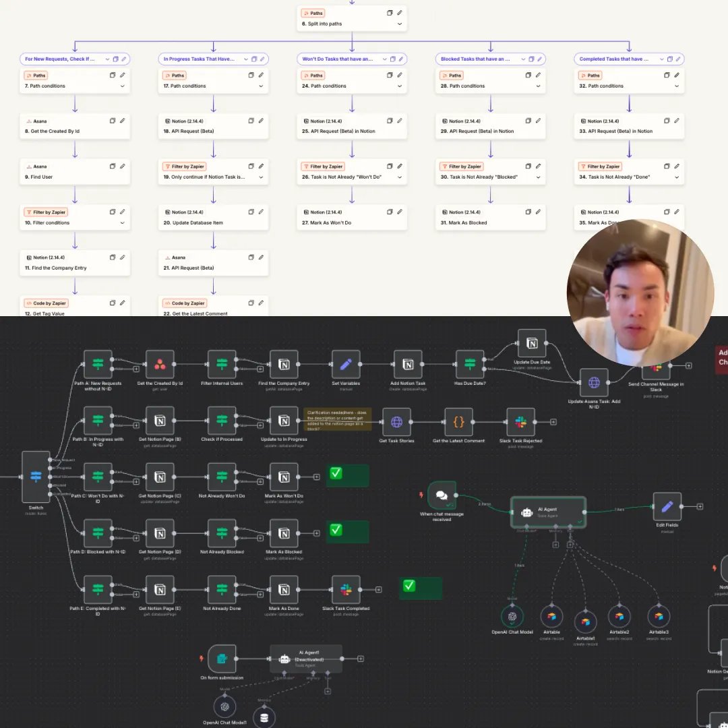Expand step 19 Only continue if Notion Task
The width and height of the screenshot is (728, 728).
261,177
